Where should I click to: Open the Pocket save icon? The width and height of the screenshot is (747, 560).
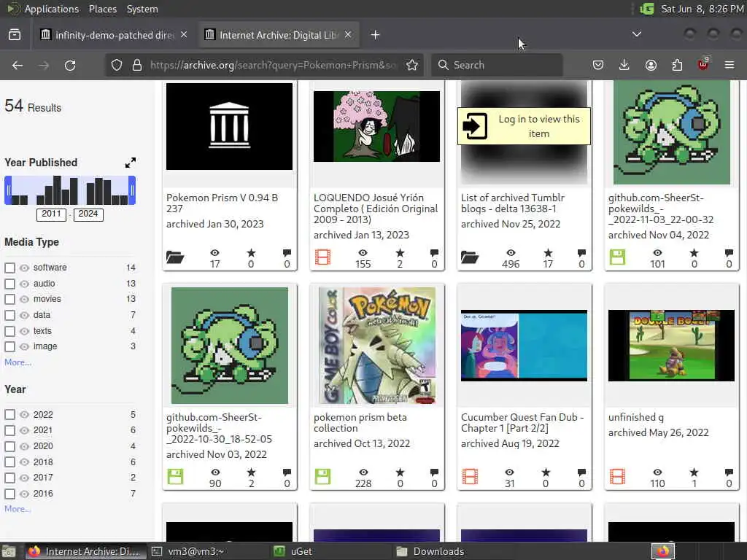pos(598,65)
